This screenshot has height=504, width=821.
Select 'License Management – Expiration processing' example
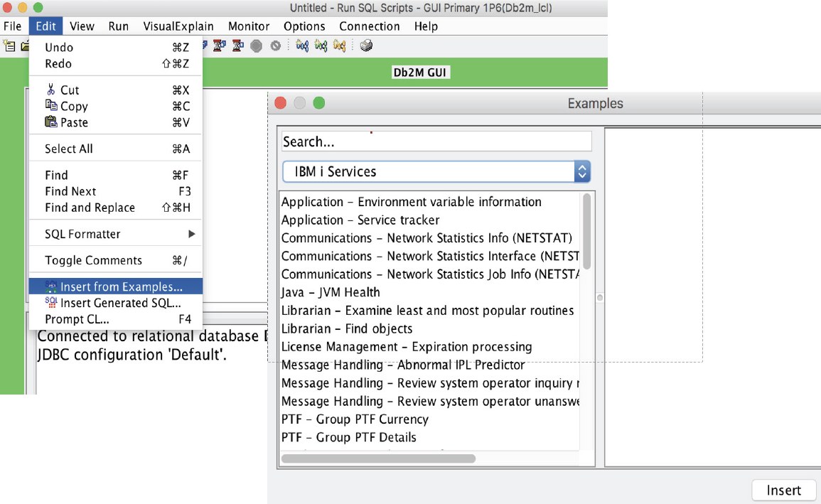[x=429, y=346]
